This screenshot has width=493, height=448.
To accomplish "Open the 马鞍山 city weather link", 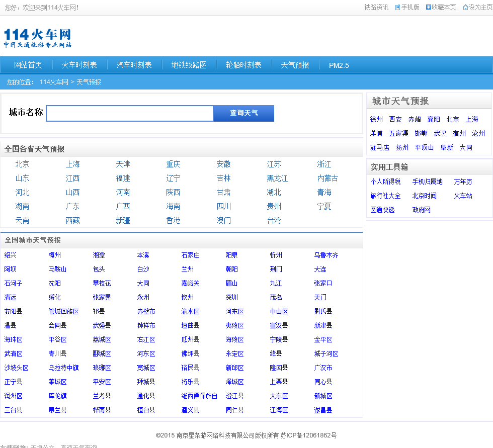I will pyautogui.click(x=57, y=269).
